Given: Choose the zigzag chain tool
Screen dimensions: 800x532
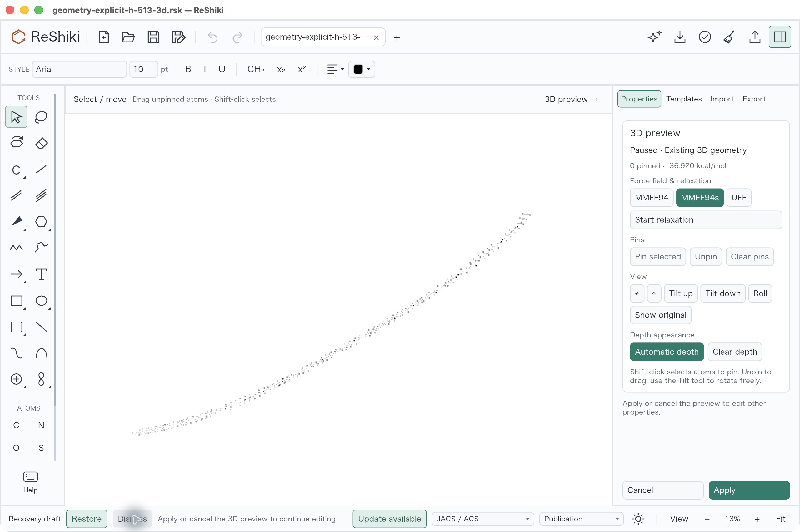Looking at the screenshot, I should (16, 248).
